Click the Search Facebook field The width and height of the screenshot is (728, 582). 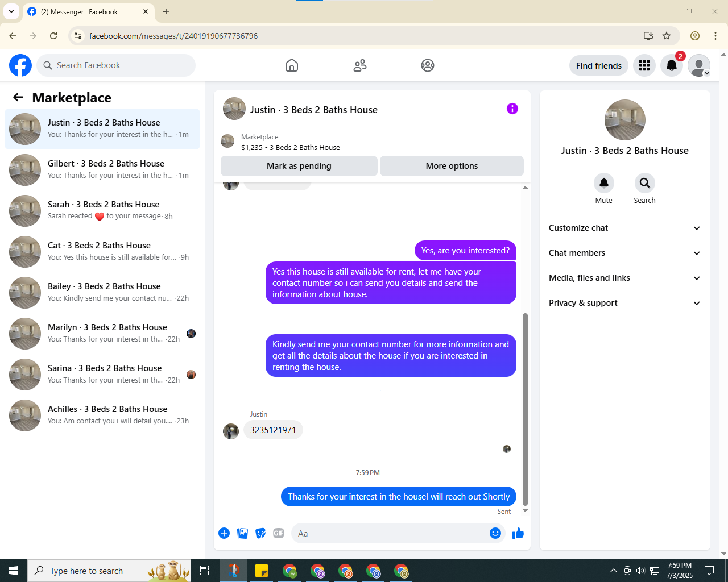pos(116,65)
